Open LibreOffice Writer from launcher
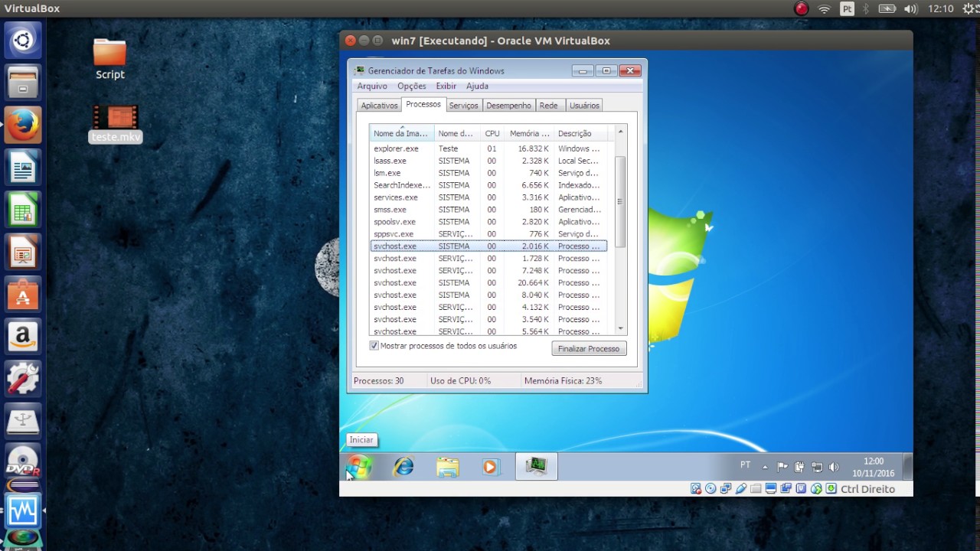Screen dimensions: 980x551 point(23,167)
